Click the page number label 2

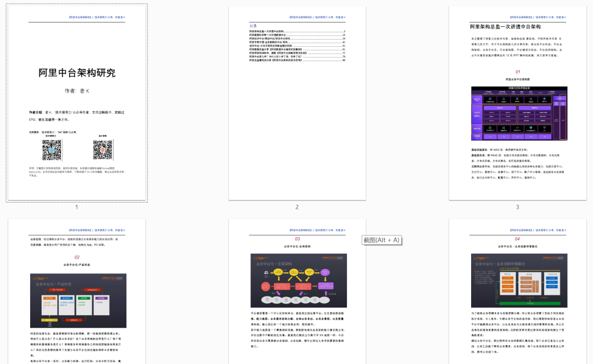tap(297, 207)
